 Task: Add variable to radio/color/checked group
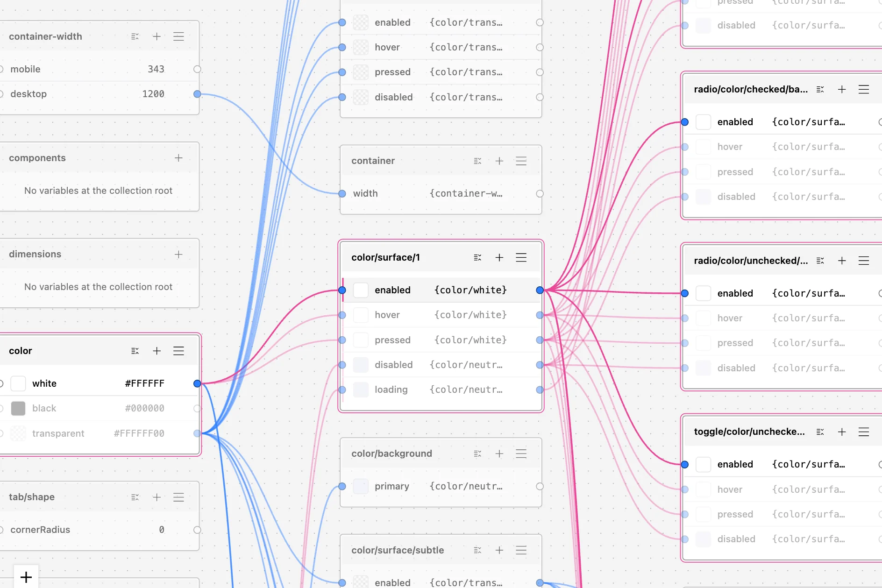pyautogui.click(x=842, y=89)
